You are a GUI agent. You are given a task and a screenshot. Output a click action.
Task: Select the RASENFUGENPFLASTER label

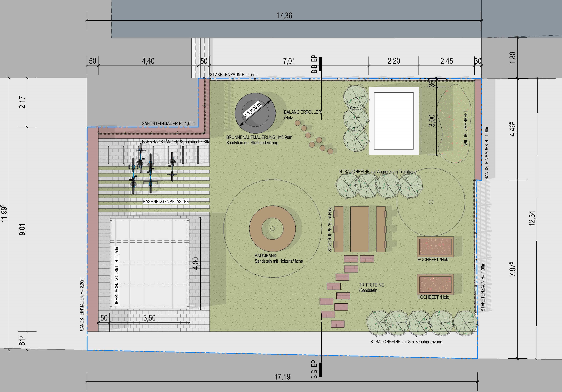(x=166, y=202)
